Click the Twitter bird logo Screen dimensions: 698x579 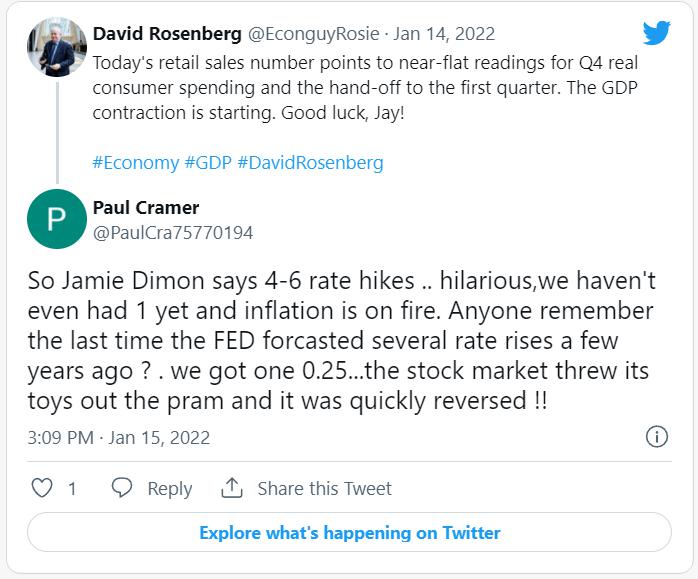tap(656, 34)
